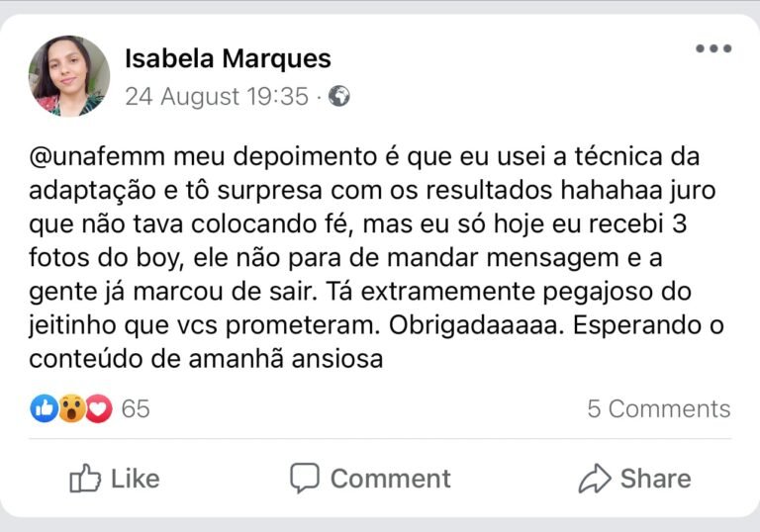Click the 24 August 19:35 timestamp
This screenshot has width=760, height=532.
217,97
